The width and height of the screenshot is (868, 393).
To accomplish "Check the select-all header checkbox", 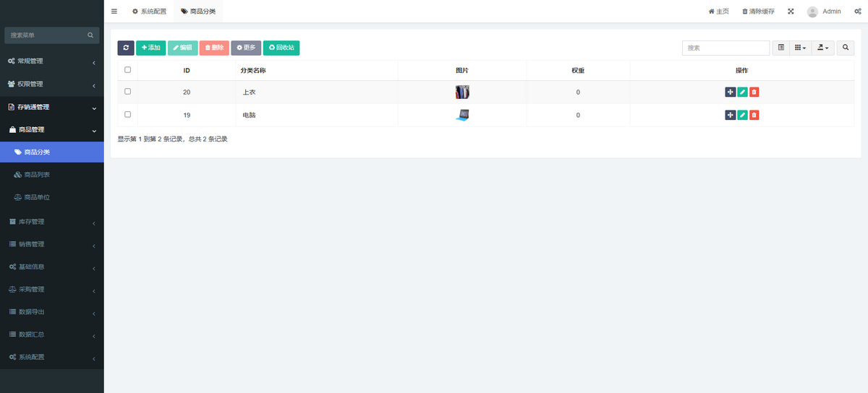I will point(128,70).
